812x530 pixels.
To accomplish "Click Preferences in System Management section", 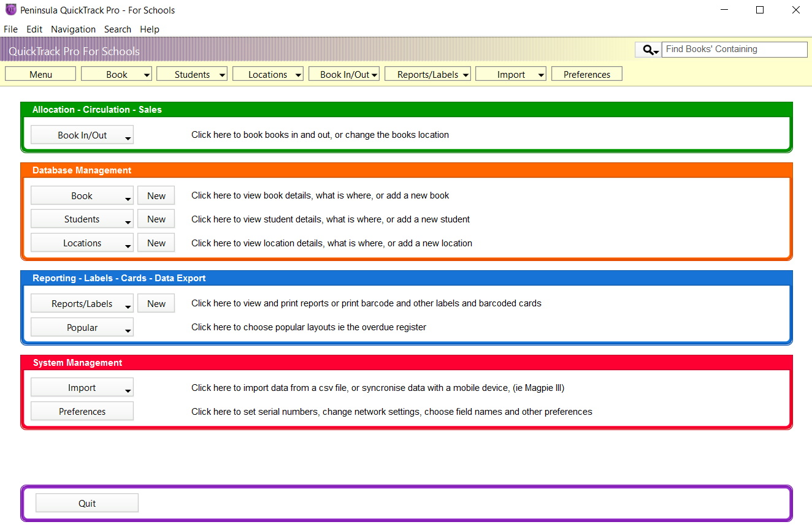I will [x=82, y=412].
